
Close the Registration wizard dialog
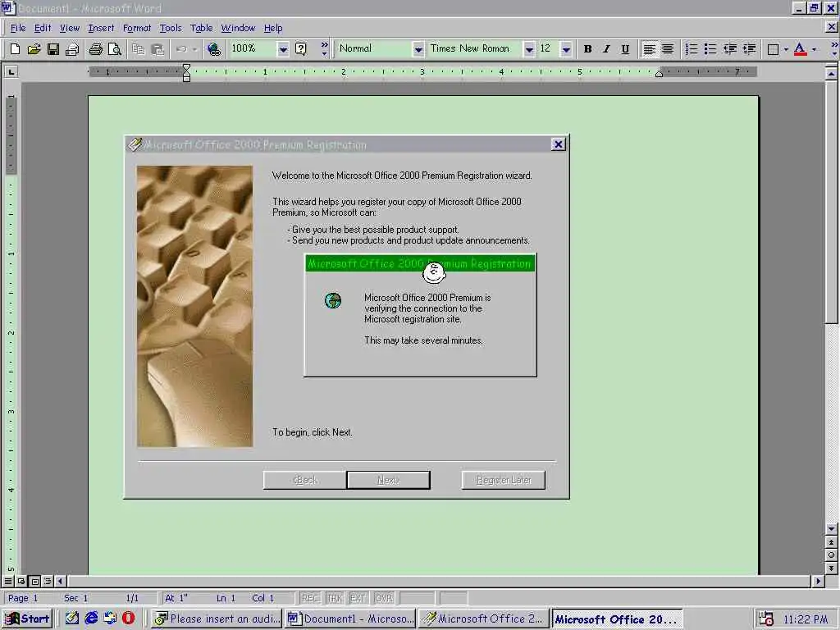[558, 144]
